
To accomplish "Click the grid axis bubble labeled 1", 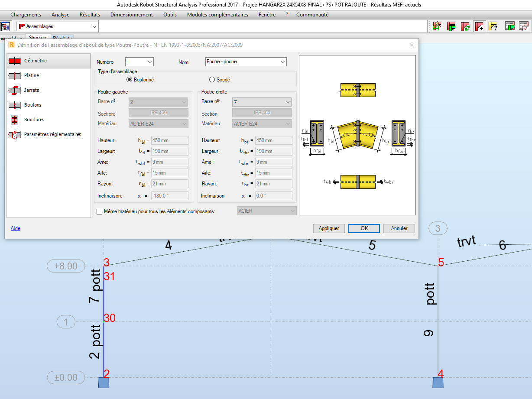I will point(66,322).
